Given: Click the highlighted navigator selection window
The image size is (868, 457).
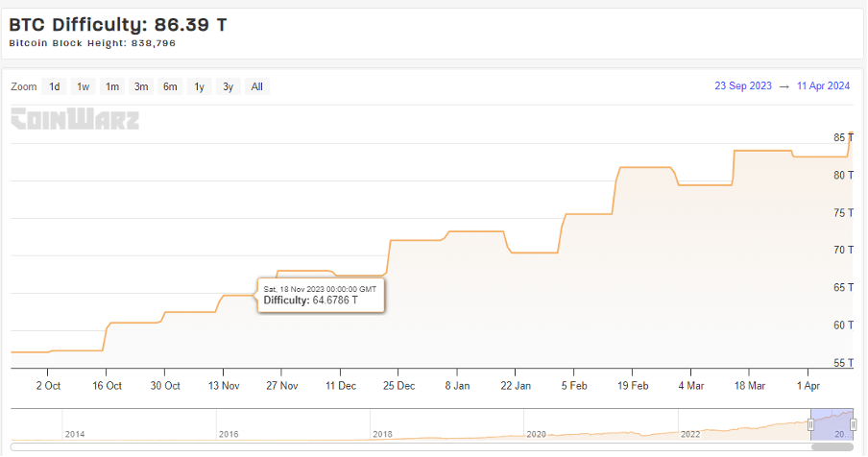Looking at the screenshot, I should 832,425.
